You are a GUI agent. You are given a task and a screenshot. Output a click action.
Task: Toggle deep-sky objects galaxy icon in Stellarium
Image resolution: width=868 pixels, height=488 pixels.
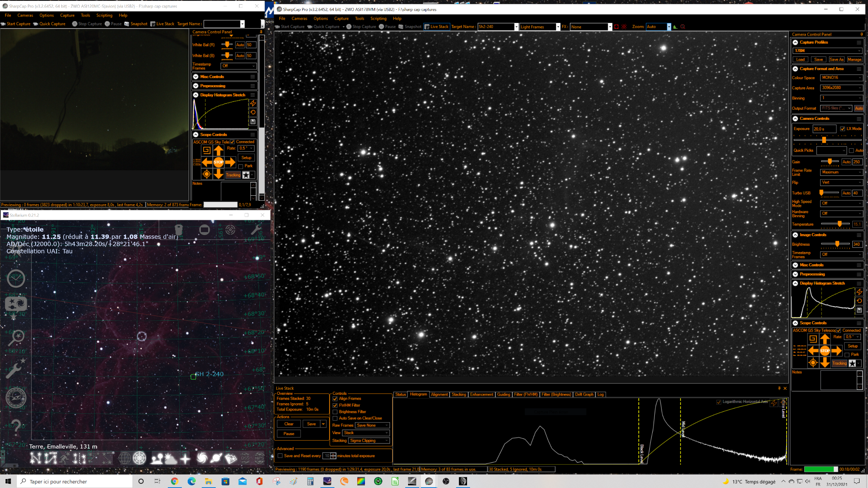(x=202, y=458)
